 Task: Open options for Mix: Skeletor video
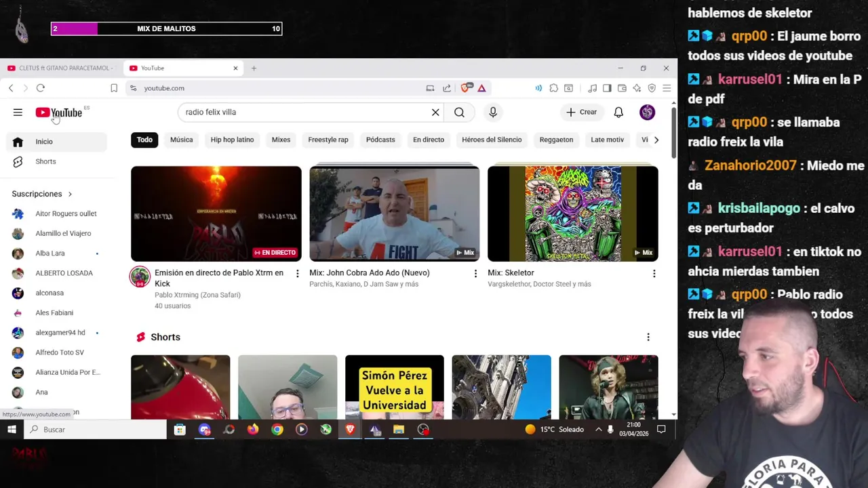tap(654, 273)
